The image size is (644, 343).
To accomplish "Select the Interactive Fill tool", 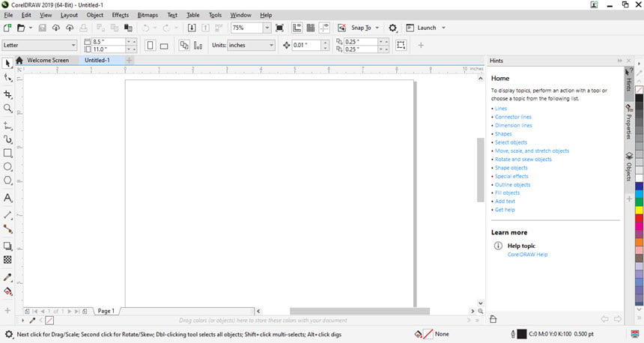I will (7, 291).
